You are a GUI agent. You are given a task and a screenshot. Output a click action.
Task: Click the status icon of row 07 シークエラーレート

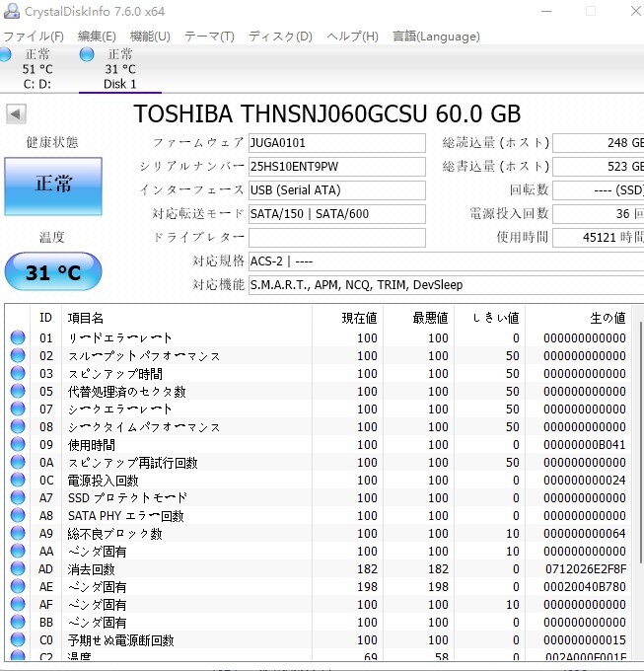point(18,409)
